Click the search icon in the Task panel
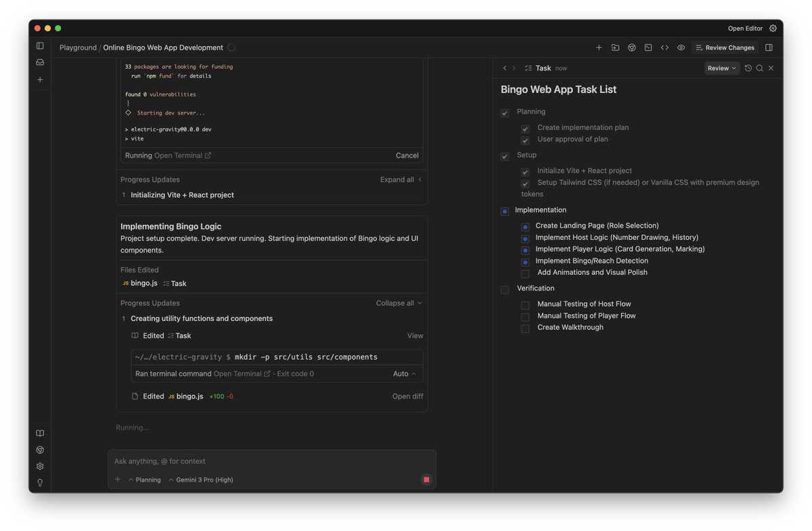Image resolution: width=812 pixels, height=531 pixels. (759, 68)
